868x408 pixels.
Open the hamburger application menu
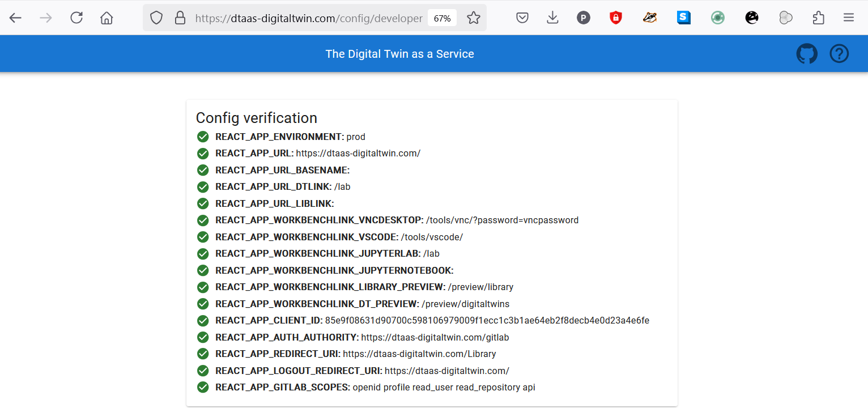coord(849,18)
